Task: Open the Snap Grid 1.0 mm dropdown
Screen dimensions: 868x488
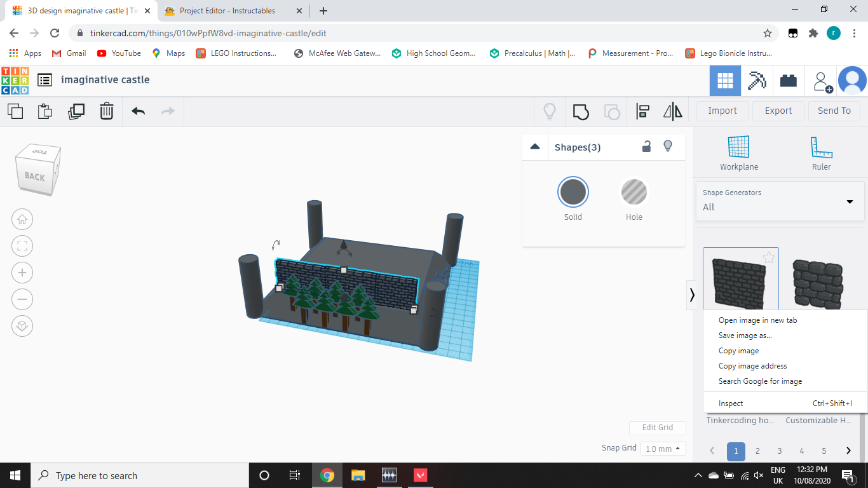Action: coord(663,449)
